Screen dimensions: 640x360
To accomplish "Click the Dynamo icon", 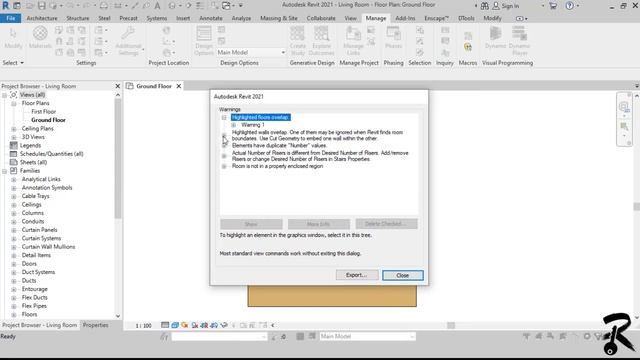I will [496, 33].
